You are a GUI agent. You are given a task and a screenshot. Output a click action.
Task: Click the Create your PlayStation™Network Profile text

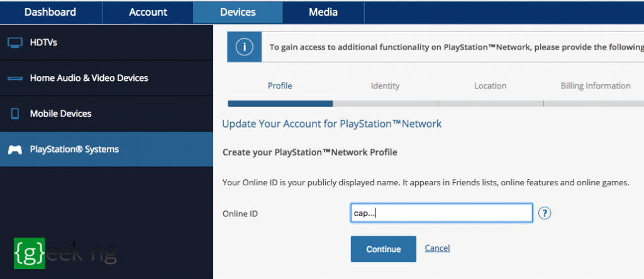coord(309,152)
